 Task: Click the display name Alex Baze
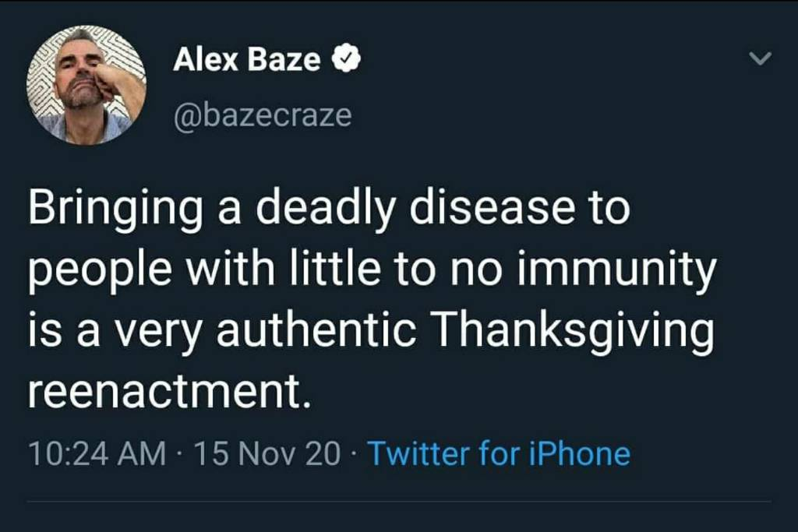pyautogui.click(x=247, y=59)
